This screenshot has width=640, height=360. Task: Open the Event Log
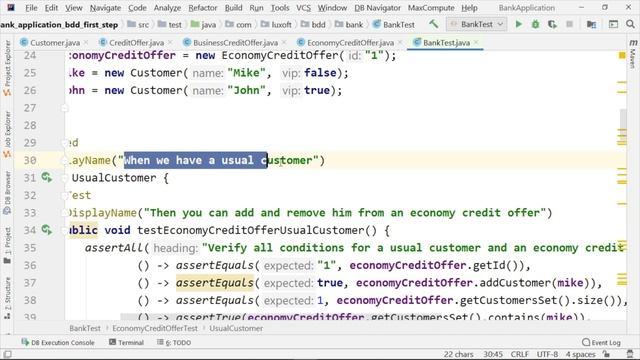pyautogui.click(x=601, y=342)
